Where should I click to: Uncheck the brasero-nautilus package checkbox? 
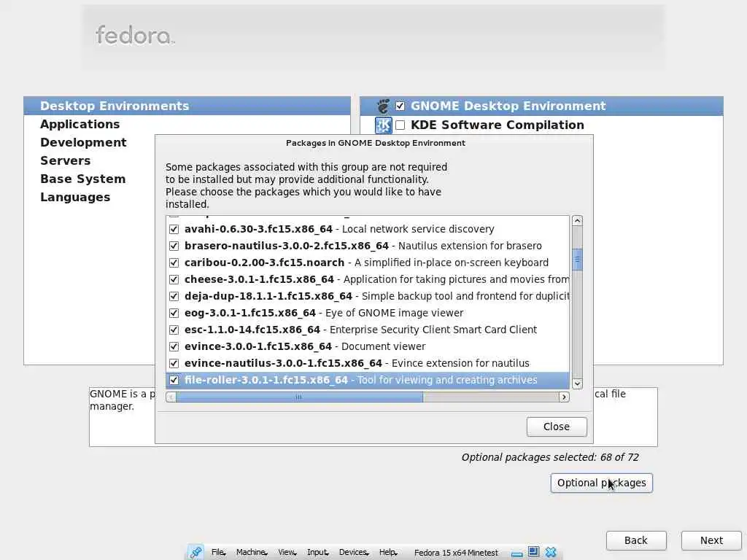click(174, 246)
